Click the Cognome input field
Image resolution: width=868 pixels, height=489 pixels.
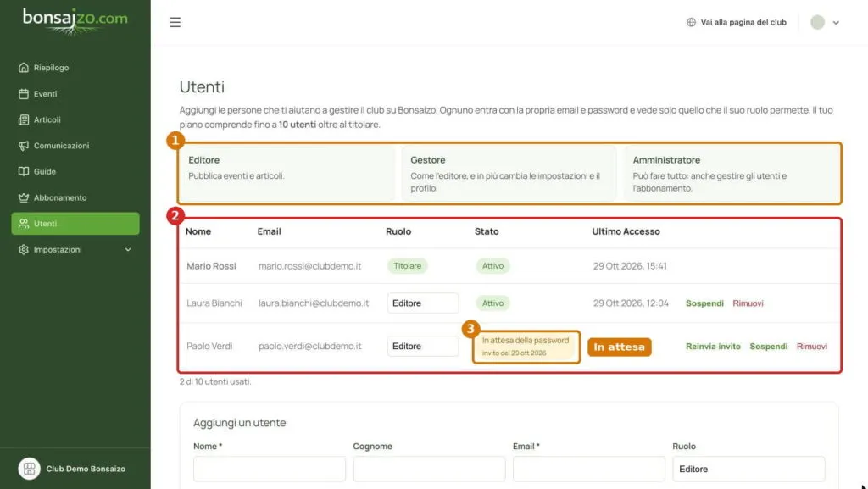(429, 470)
